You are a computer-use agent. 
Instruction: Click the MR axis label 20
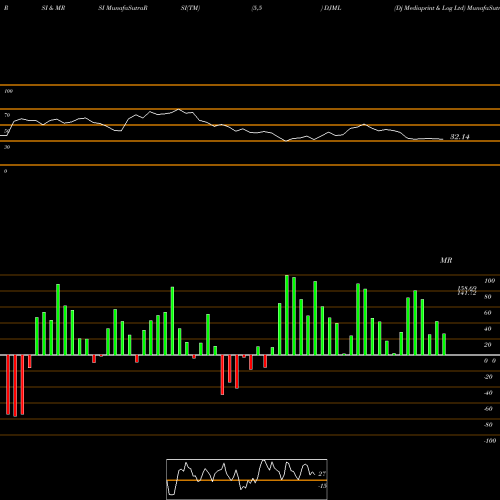tap(488, 345)
